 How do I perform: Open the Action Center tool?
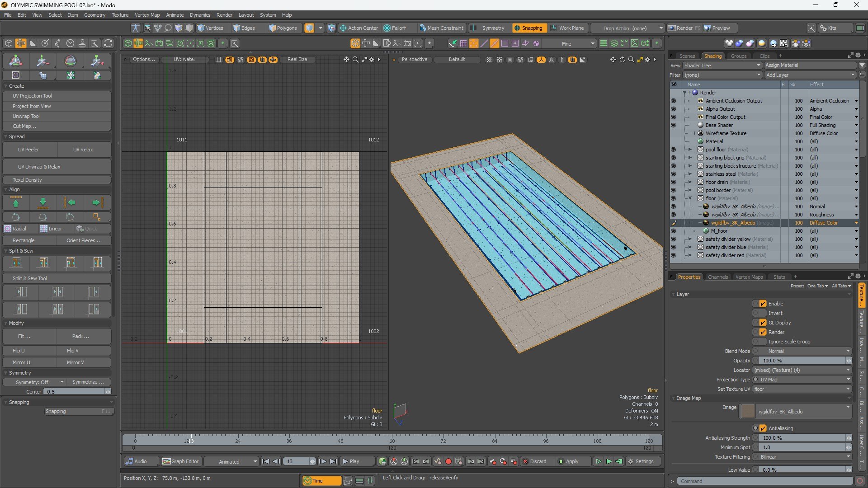coord(359,28)
